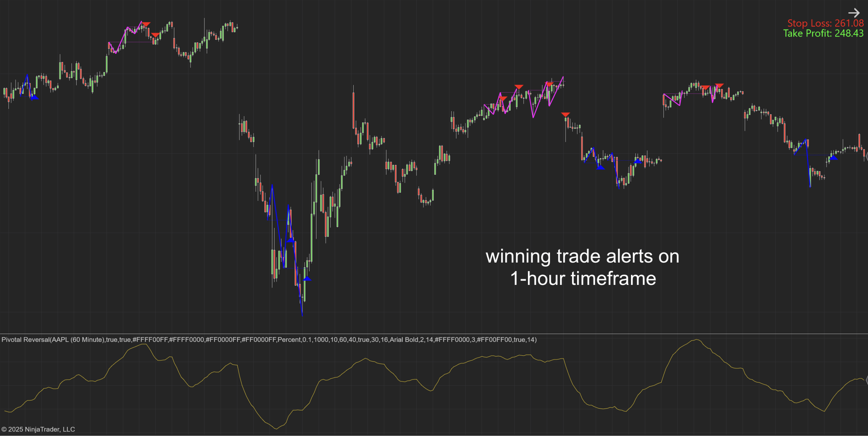The height and width of the screenshot is (436, 868).
Task: Click the lowest trough of the yellow oscillator line
Action: click(x=276, y=429)
